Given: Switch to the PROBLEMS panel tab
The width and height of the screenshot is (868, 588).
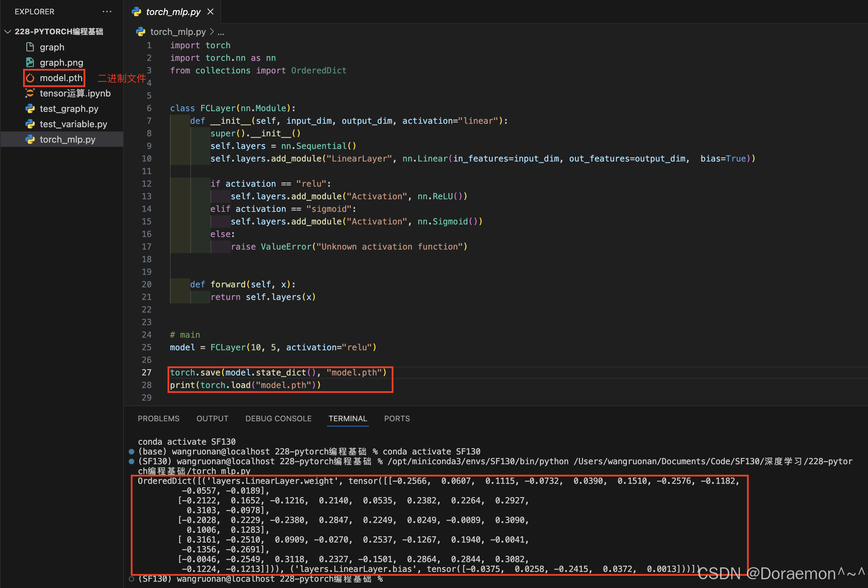Looking at the screenshot, I should [158, 418].
